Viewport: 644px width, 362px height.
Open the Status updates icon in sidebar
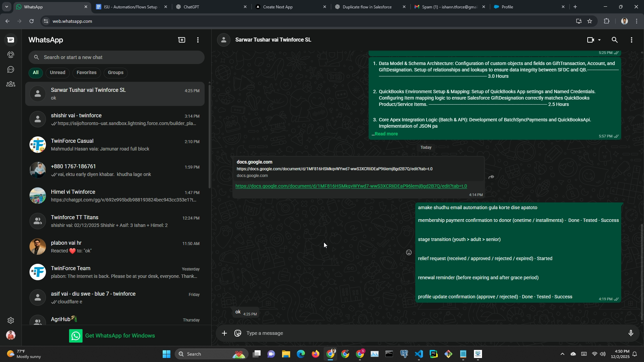pyautogui.click(x=11, y=55)
